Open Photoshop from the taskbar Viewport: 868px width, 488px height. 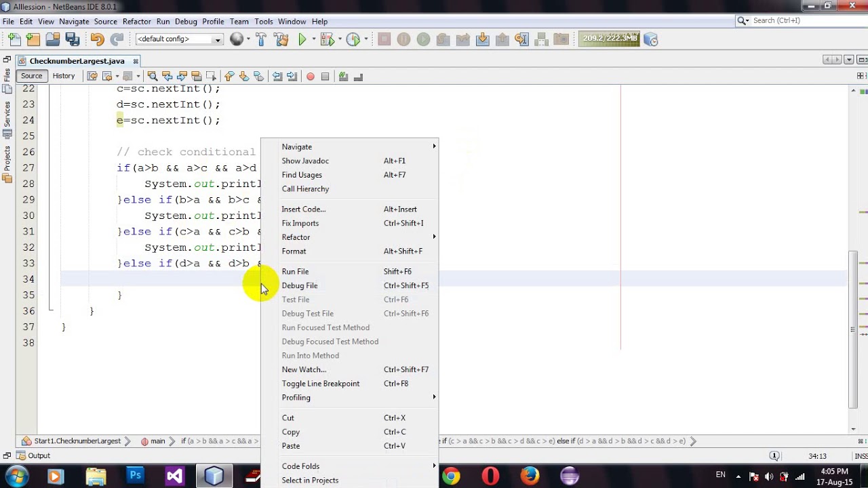click(x=135, y=476)
